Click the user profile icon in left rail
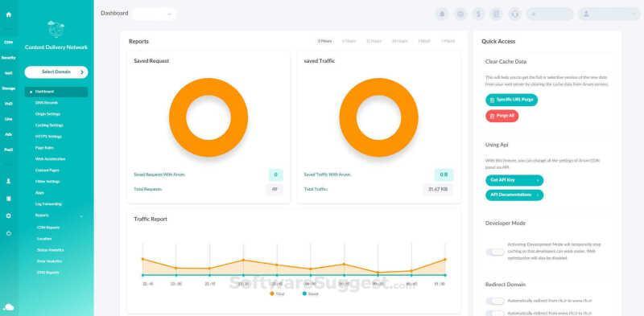 coord(9,181)
